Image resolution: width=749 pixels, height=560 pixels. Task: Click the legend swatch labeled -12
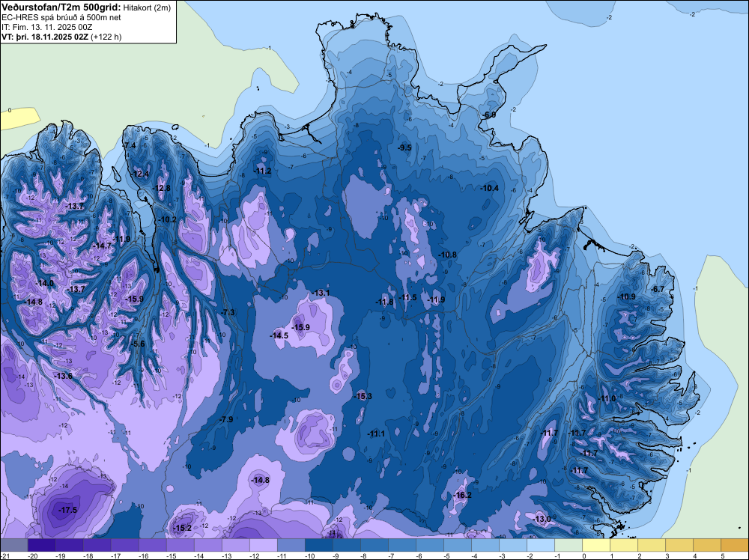pyautogui.click(x=263, y=545)
